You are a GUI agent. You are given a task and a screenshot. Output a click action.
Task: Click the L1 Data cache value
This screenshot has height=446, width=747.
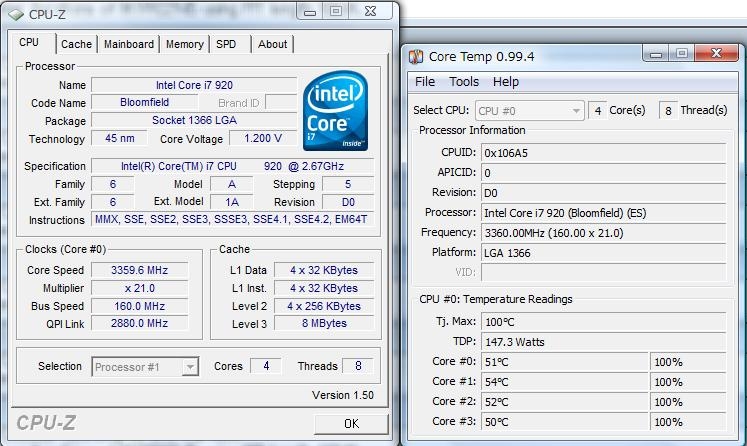(x=324, y=270)
